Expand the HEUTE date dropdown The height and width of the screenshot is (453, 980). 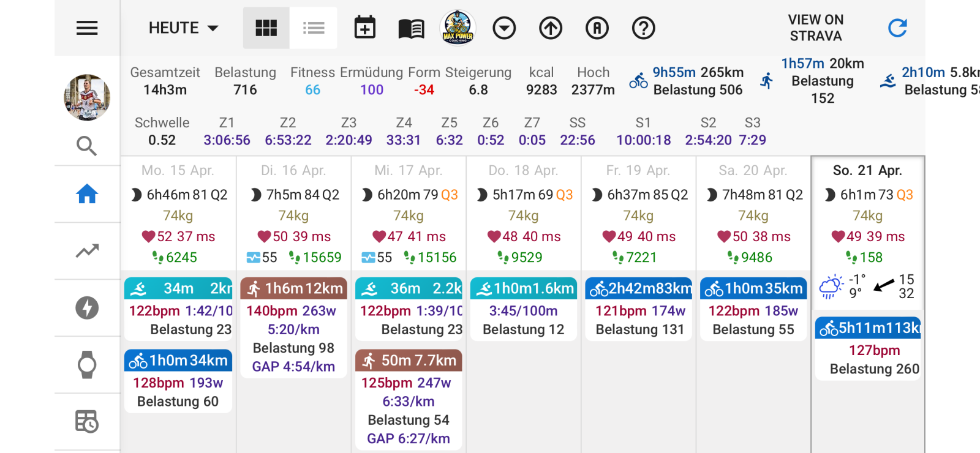tap(183, 28)
